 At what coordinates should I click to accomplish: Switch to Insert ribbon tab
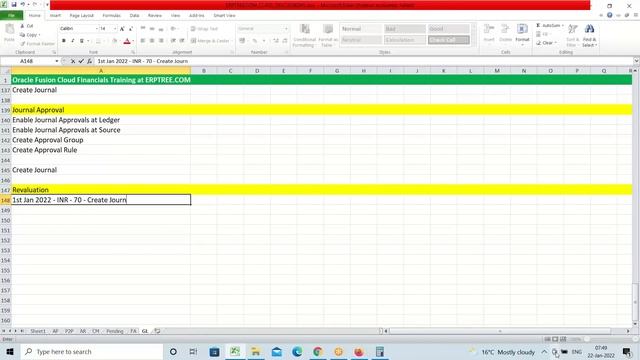(55, 16)
